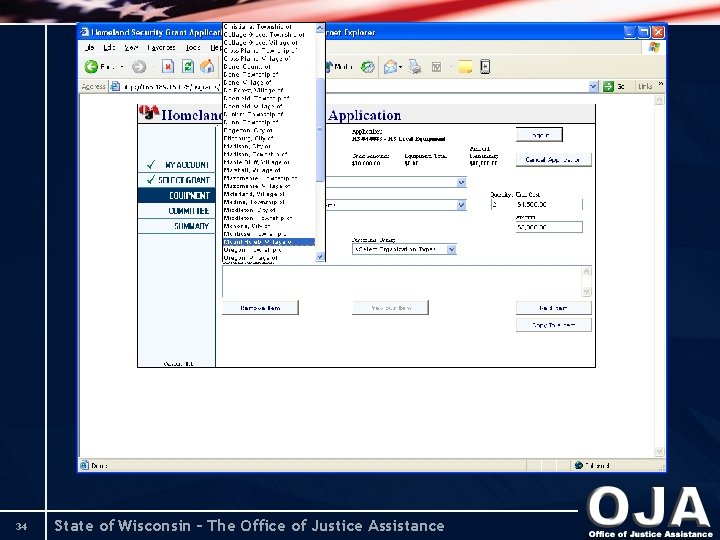Click the Quantity input field
The image size is (720, 540).
(502, 204)
